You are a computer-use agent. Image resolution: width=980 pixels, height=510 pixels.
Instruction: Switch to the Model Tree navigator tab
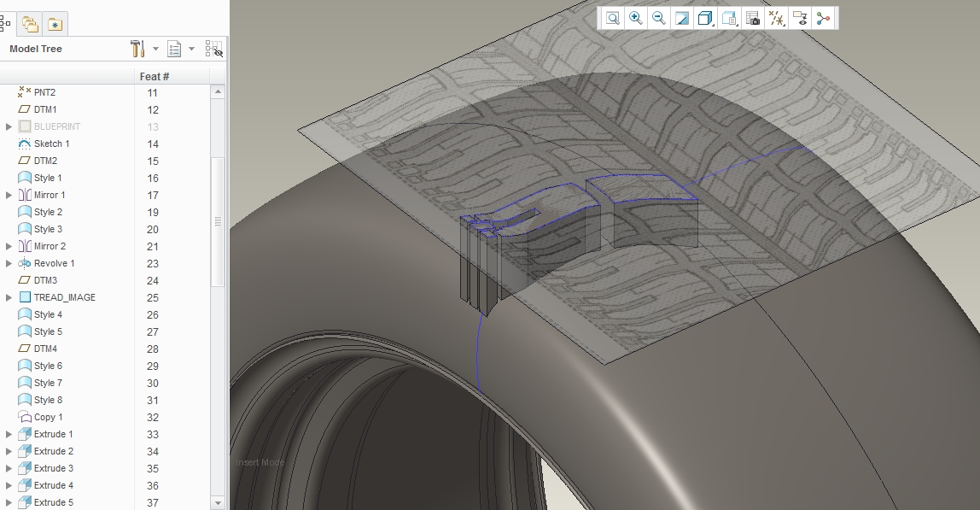tap(6, 24)
